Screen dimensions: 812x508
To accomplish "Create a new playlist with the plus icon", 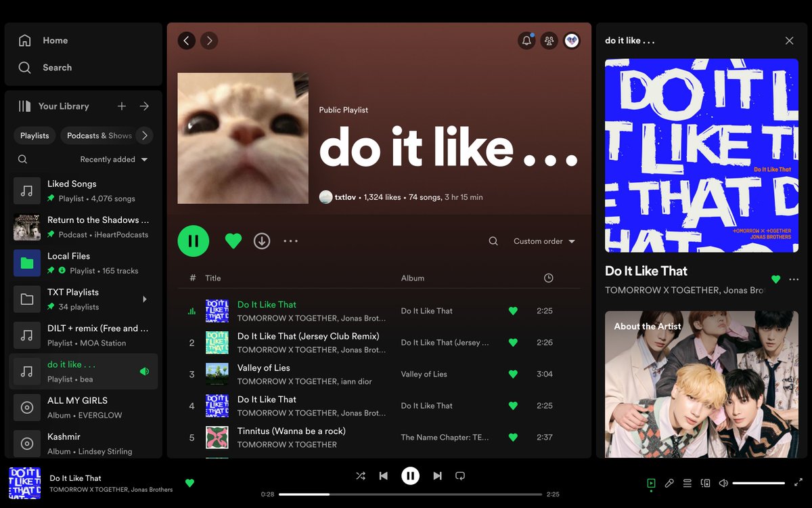I will click(122, 106).
